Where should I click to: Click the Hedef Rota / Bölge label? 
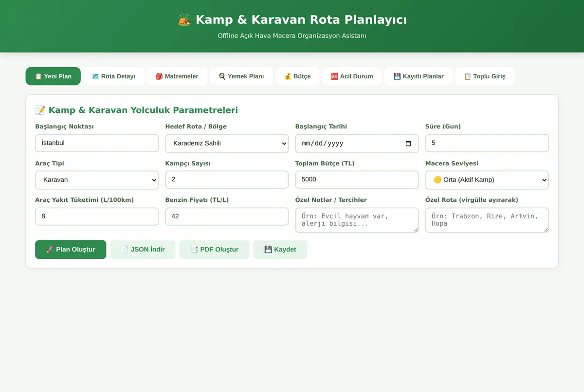pyautogui.click(x=196, y=126)
